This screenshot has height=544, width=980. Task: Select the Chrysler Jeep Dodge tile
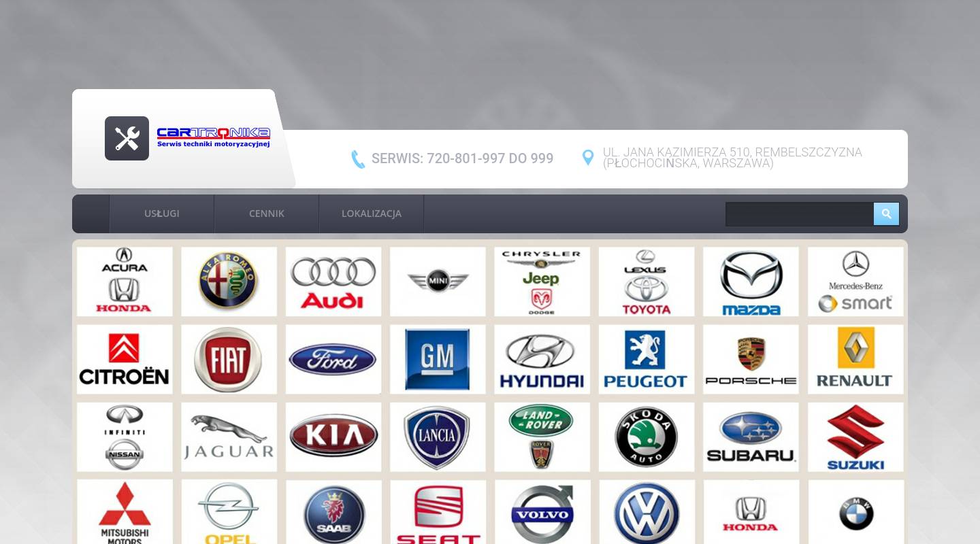point(542,282)
